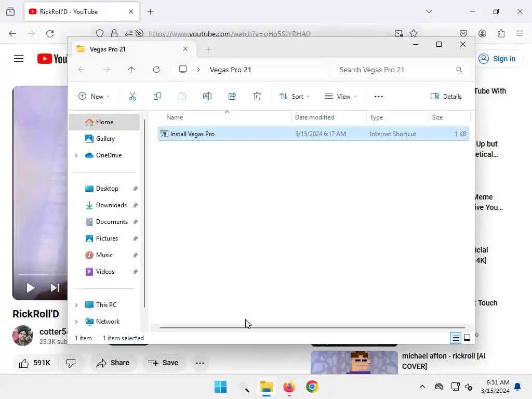This screenshot has width=532, height=399.
Task: Open the Windows Start menu
Action: pyautogui.click(x=220, y=387)
